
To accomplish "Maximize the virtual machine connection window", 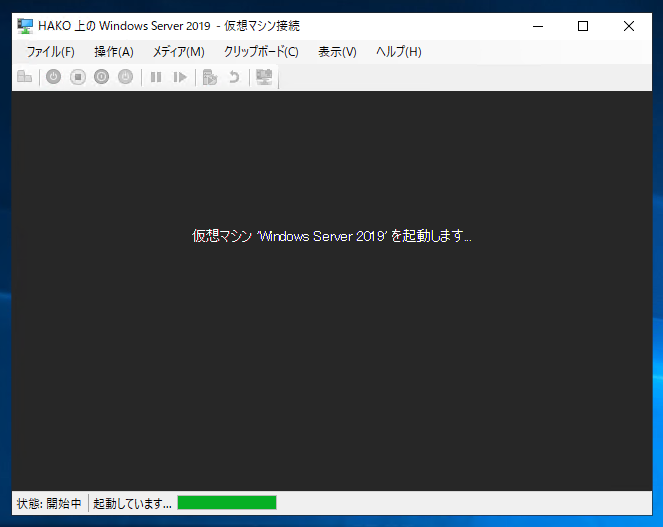I will click(x=583, y=26).
